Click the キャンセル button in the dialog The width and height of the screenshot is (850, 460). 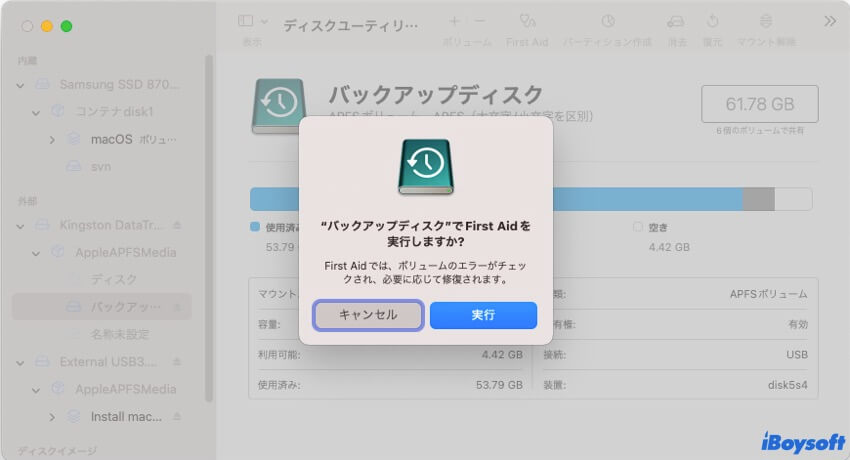pyautogui.click(x=368, y=315)
